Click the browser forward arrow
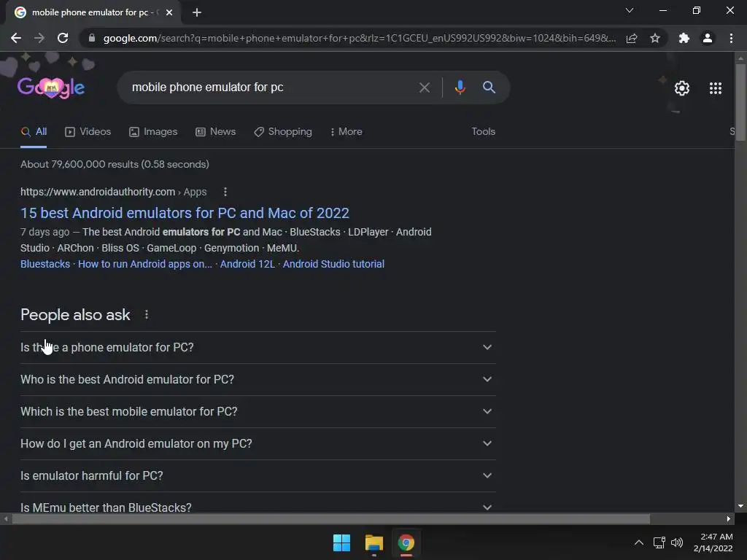The width and height of the screenshot is (747, 560). [x=39, y=38]
